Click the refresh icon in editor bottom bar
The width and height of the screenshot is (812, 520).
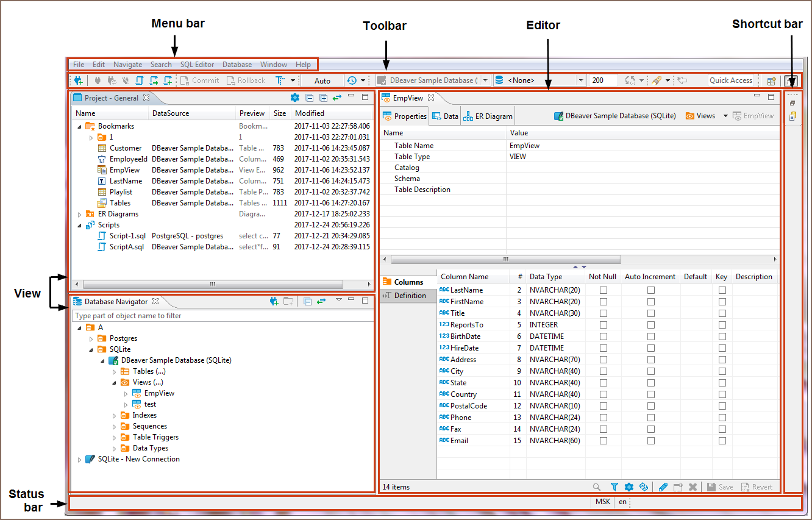click(643, 487)
